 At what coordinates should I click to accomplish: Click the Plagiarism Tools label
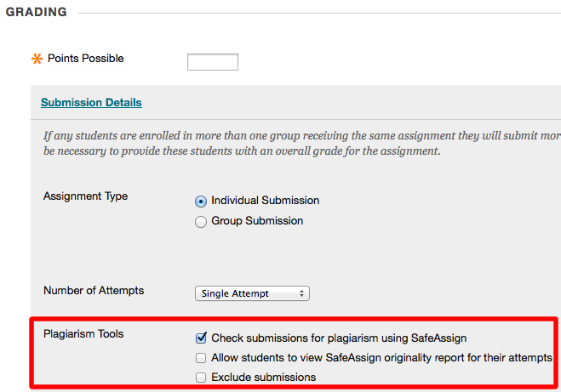[x=83, y=334]
